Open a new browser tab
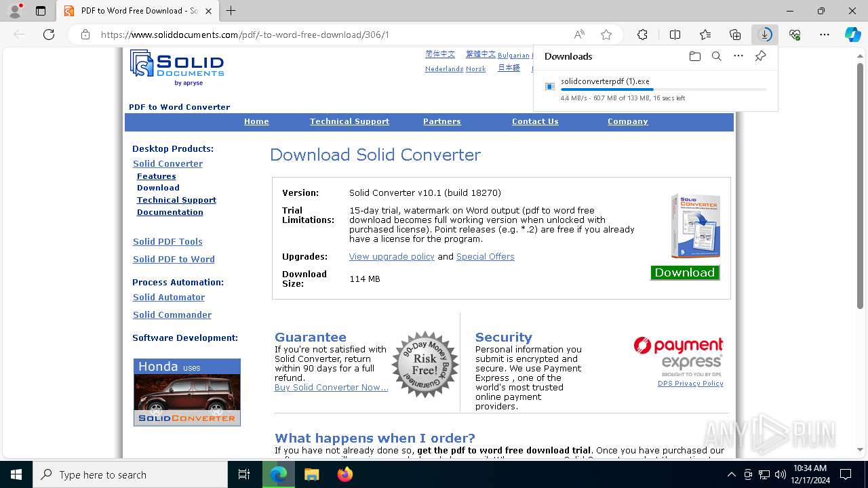 (x=231, y=11)
